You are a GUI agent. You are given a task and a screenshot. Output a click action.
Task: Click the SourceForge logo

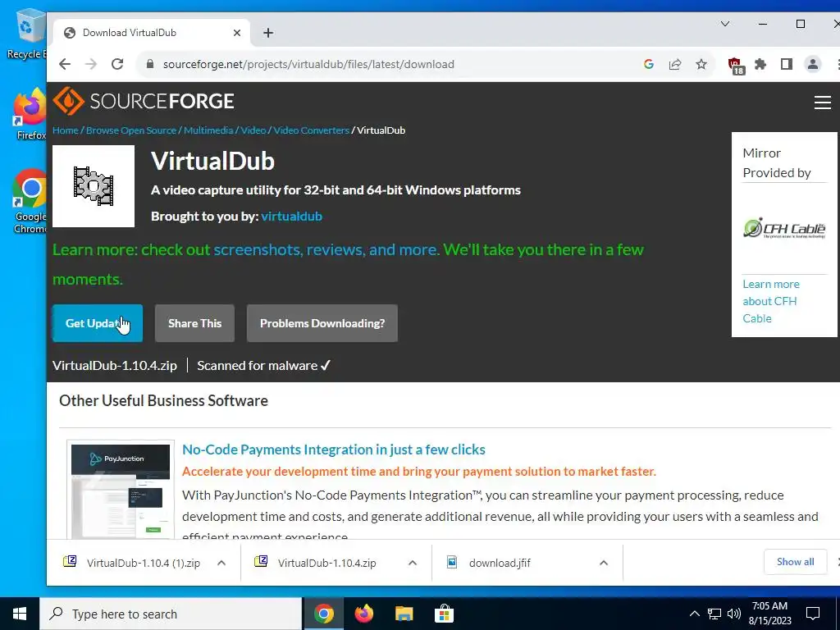click(144, 101)
